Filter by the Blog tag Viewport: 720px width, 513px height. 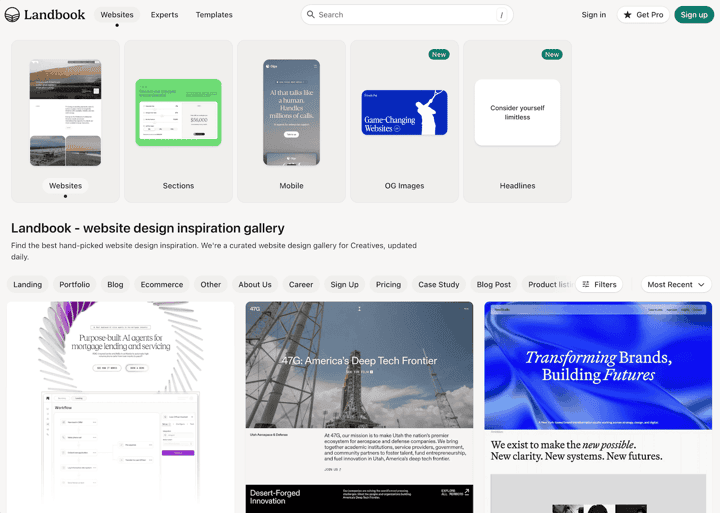pos(115,284)
